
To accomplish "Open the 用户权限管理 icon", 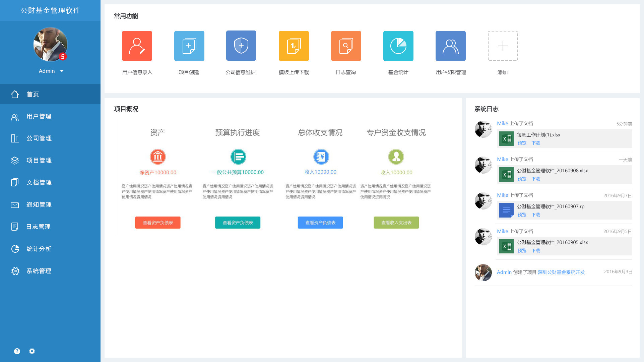I will 450,46.
